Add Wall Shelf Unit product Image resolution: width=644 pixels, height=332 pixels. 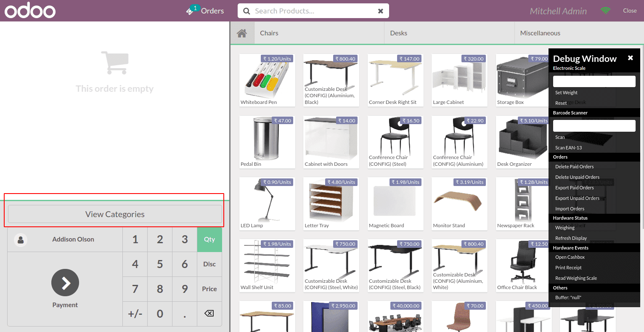coord(267,266)
